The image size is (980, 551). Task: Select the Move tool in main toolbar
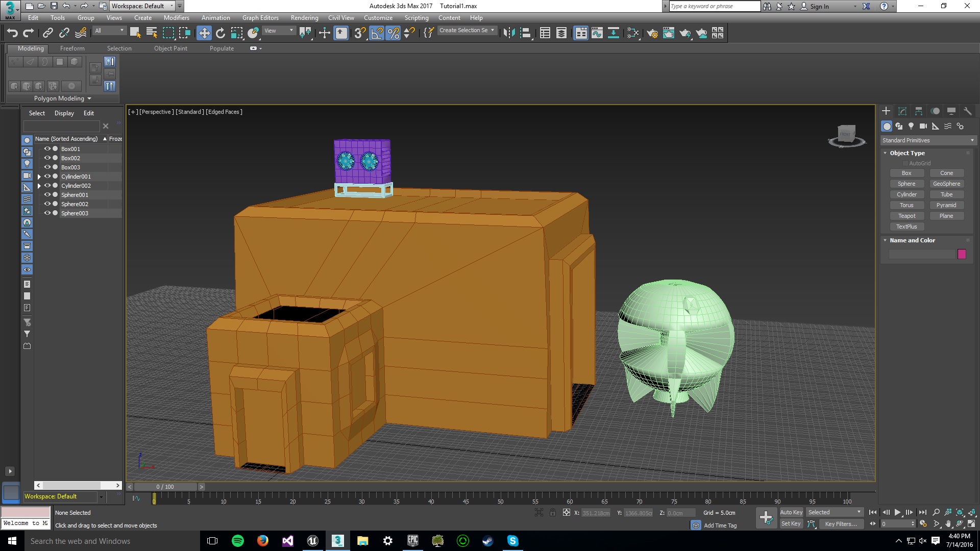pos(204,33)
